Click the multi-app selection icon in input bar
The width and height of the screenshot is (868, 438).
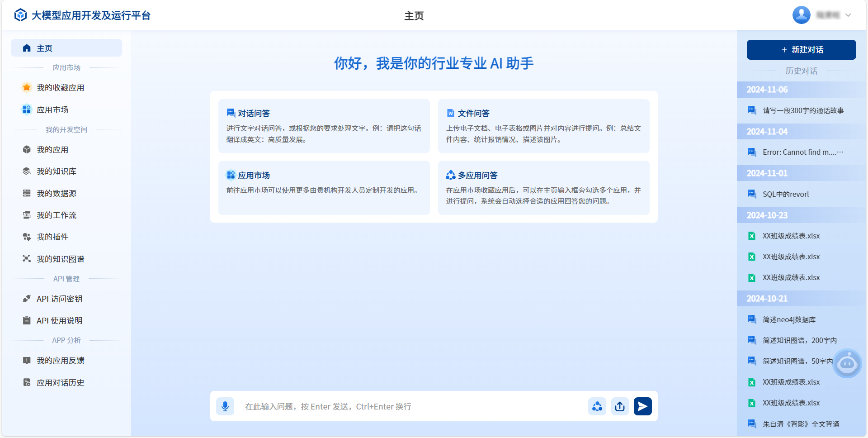coord(597,406)
